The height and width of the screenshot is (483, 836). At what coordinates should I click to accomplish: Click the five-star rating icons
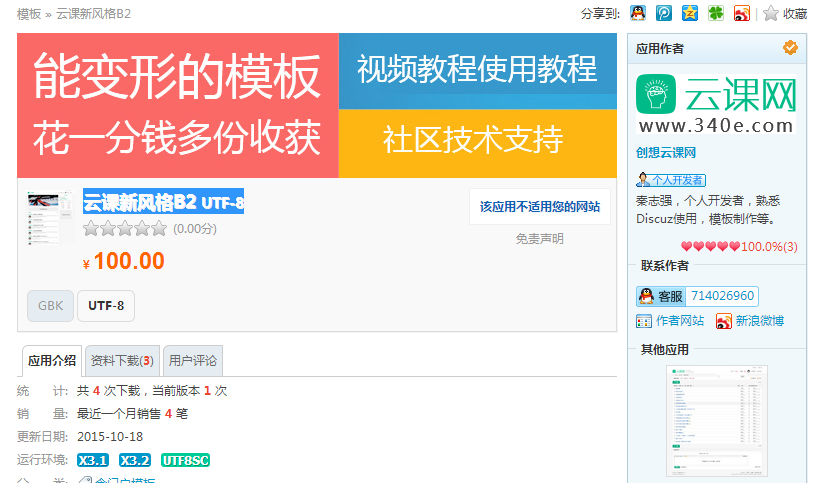(x=125, y=229)
